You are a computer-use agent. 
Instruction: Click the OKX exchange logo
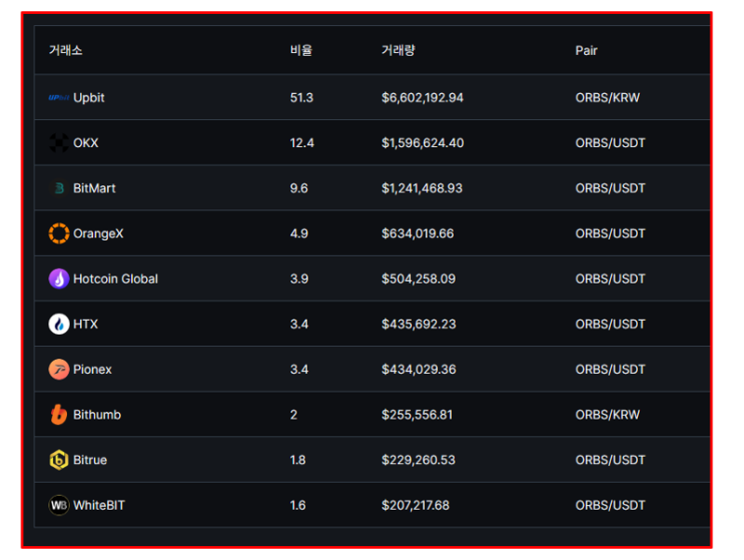59,143
